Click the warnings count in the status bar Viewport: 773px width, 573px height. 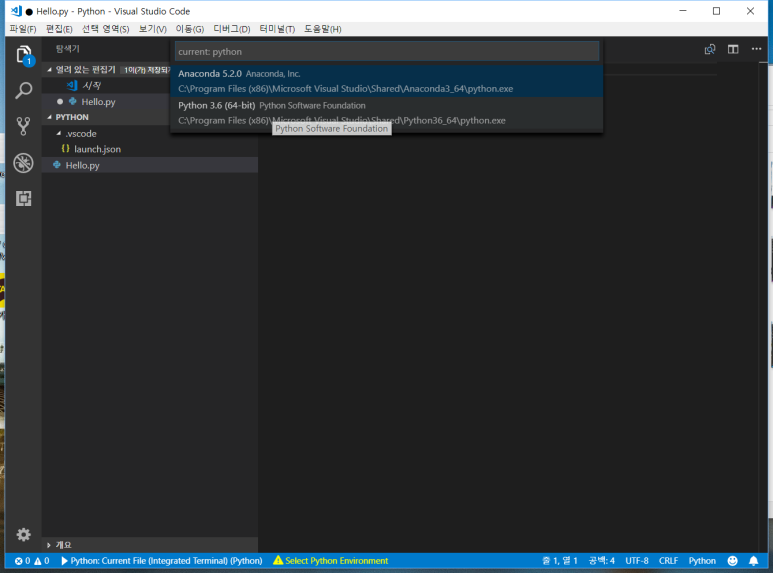coord(42,561)
